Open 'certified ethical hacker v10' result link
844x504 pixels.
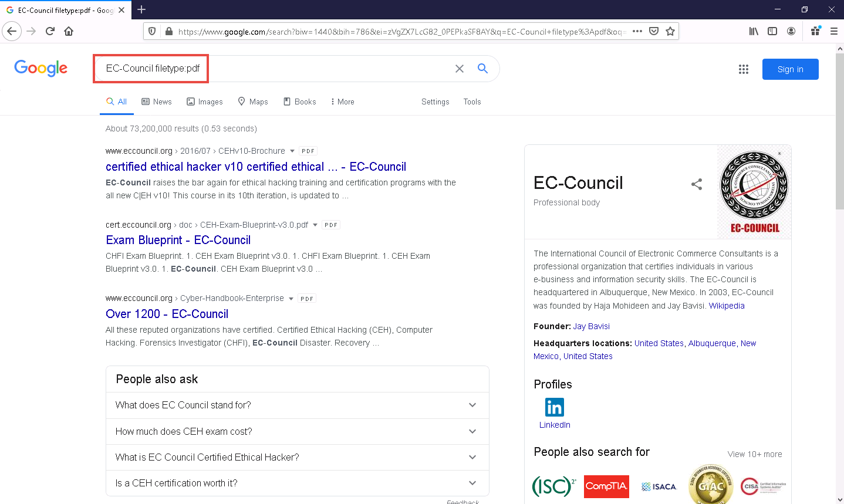pos(256,167)
